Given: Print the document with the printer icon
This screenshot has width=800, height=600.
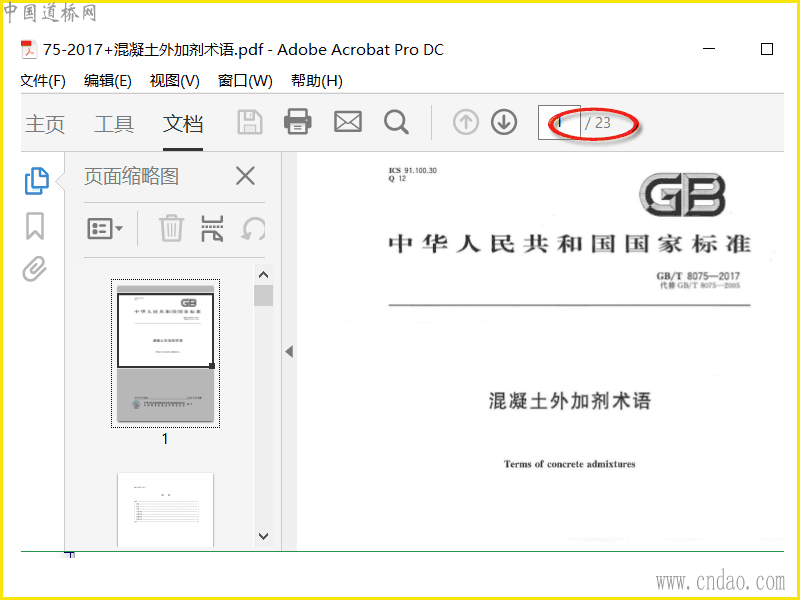Looking at the screenshot, I should click(x=297, y=122).
